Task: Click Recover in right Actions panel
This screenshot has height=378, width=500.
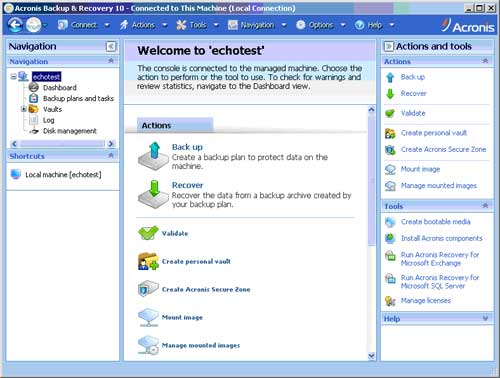Action: coord(414,93)
